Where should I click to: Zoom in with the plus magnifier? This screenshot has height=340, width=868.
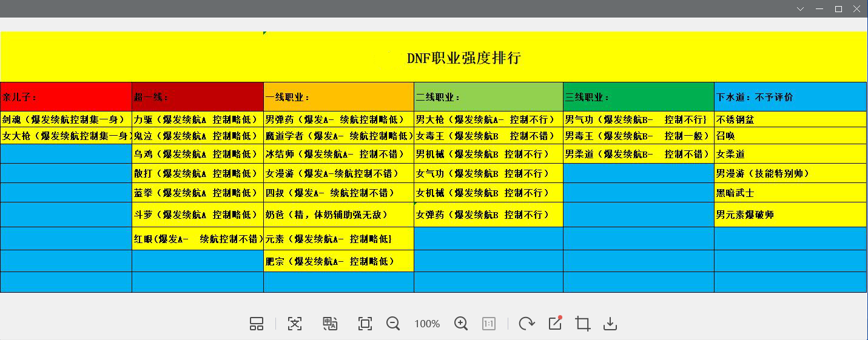coord(461,324)
